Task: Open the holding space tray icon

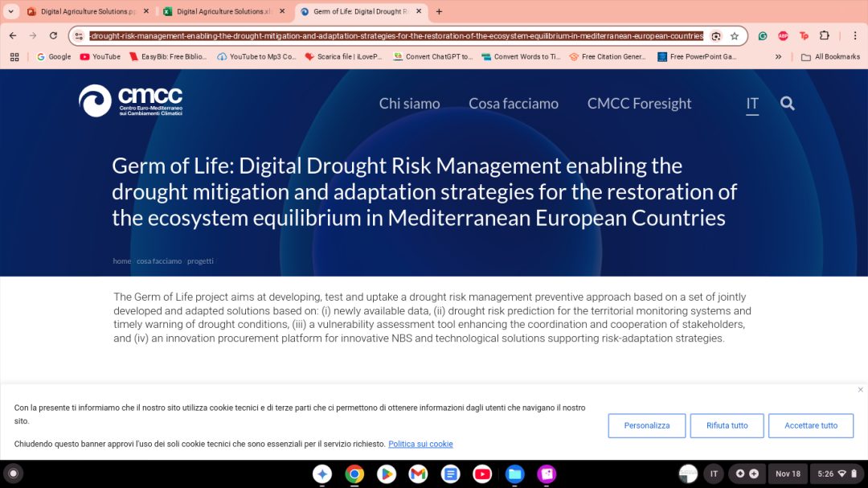Action: coord(688,474)
